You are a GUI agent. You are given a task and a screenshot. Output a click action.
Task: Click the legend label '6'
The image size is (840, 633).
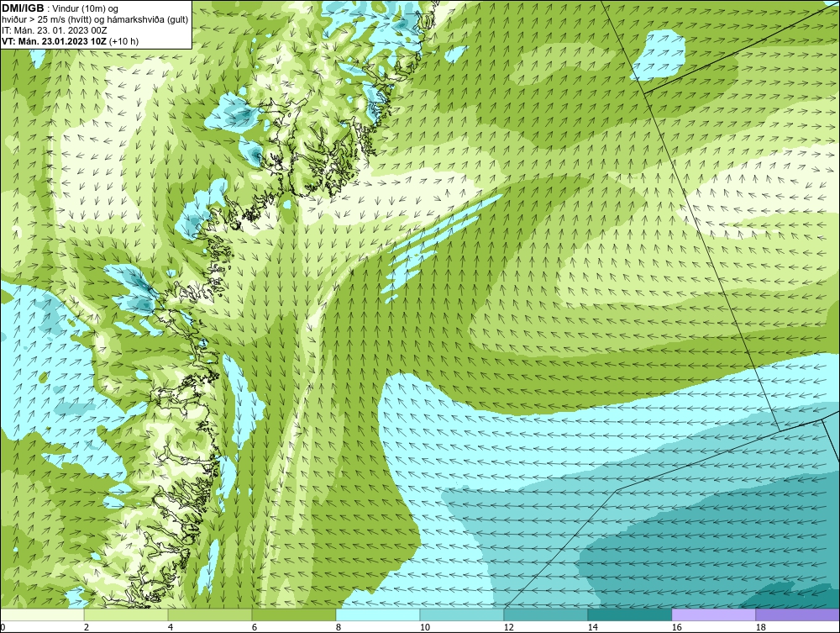coord(255,627)
